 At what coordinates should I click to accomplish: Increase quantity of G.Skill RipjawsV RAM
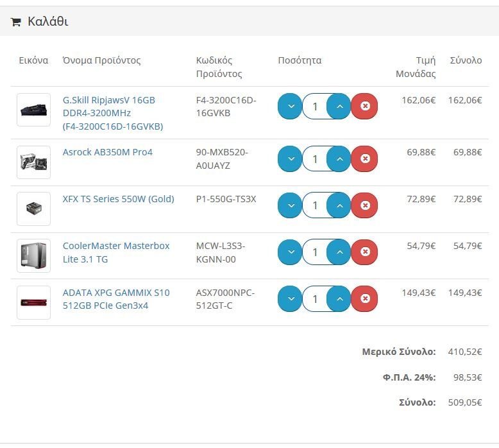[x=339, y=106]
